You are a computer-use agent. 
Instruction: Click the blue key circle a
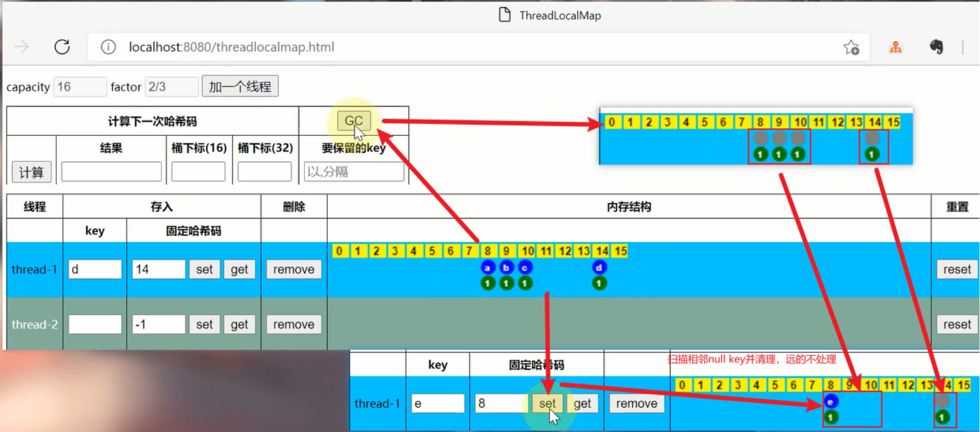tap(488, 267)
